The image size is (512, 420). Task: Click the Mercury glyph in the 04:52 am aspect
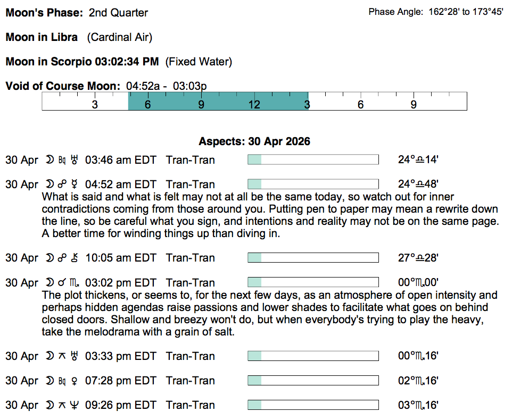(75, 184)
